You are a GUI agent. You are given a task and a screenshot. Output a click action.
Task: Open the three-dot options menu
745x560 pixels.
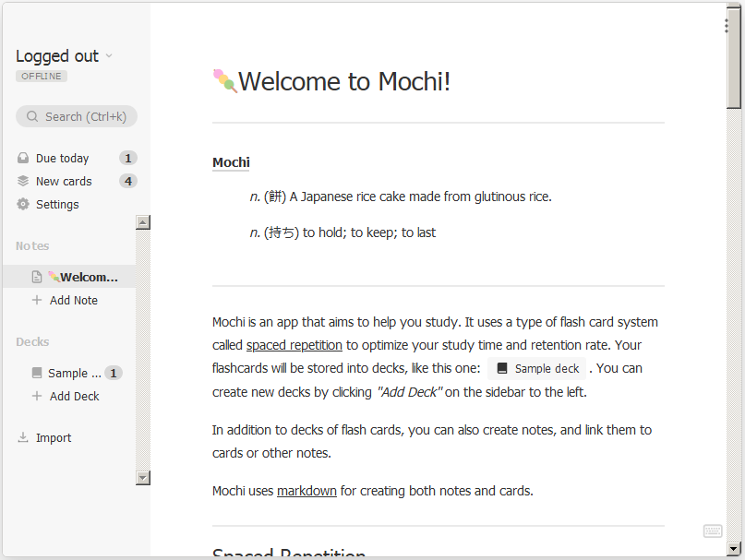click(726, 26)
